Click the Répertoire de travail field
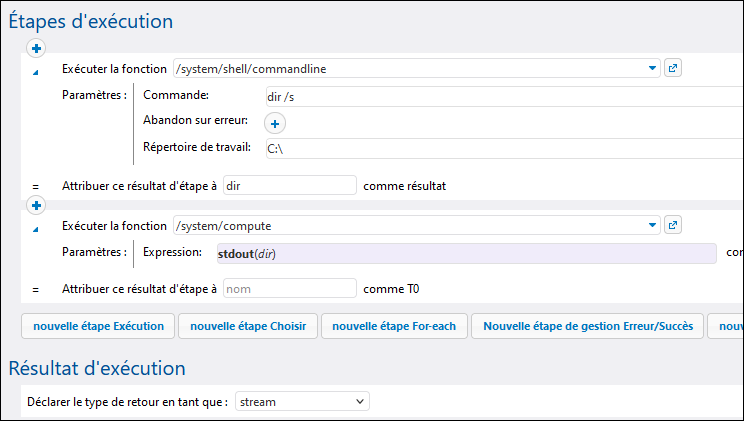The width and height of the screenshot is (744, 421). pos(500,148)
